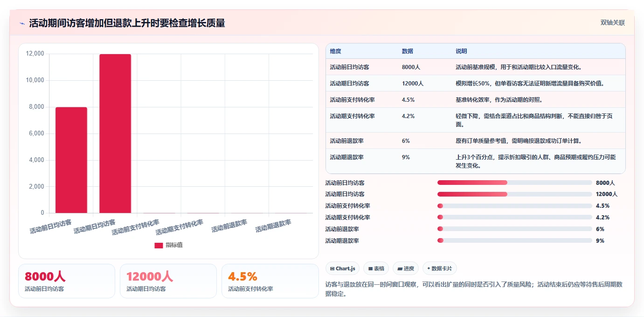Click the 活动期日均访客 progress bar
Image resolution: width=644 pixels, height=317 pixels.
click(515, 194)
